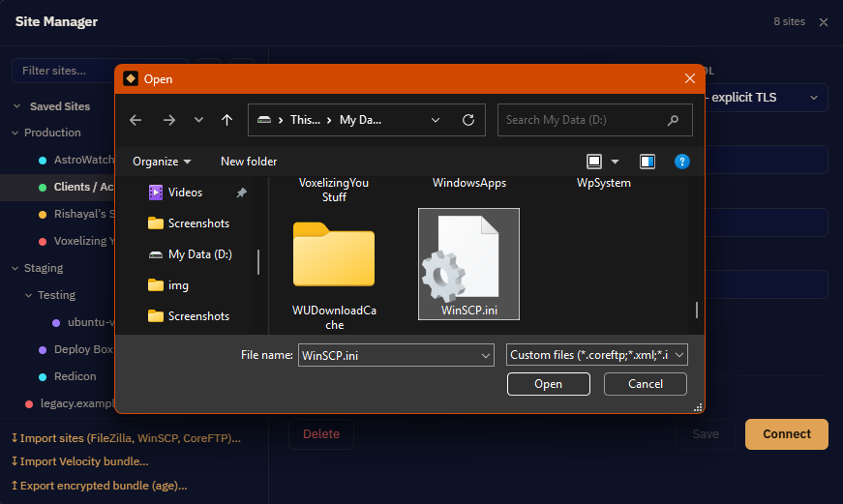Unpin Videos using the pin icon
This screenshot has height=504, width=843.
[242, 193]
